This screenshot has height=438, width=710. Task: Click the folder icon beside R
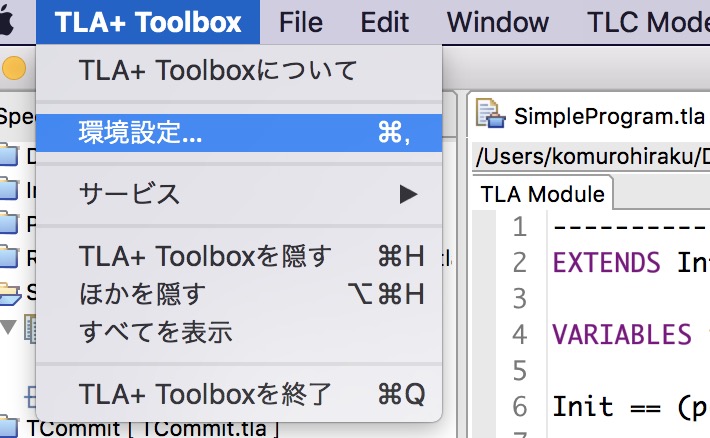[9, 257]
